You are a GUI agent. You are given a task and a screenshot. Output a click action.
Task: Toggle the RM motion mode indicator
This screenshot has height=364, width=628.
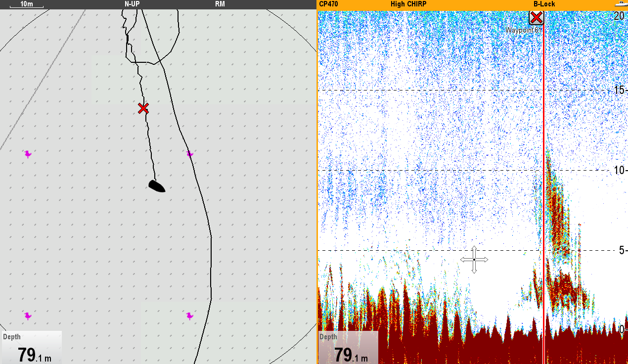point(220,4)
